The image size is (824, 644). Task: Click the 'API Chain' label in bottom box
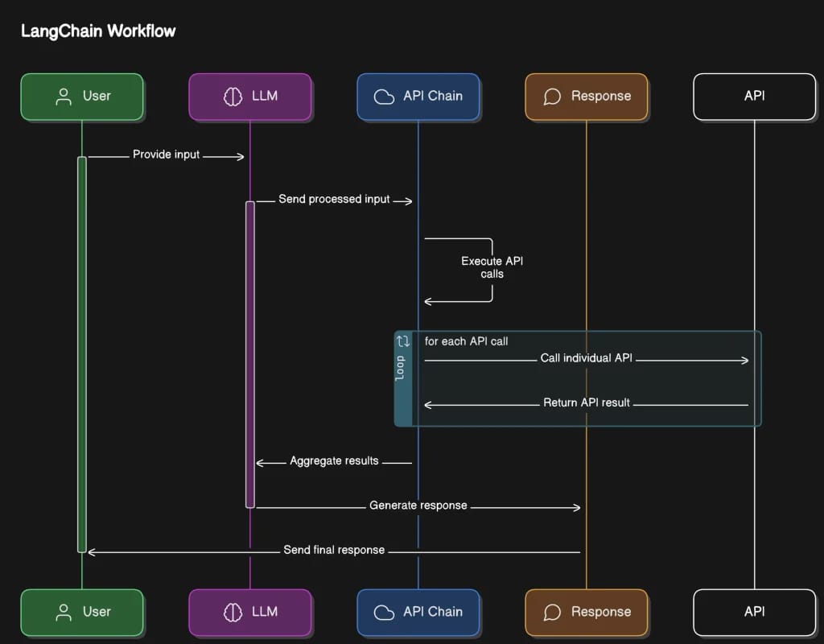pyautogui.click(x=433, y=612)
